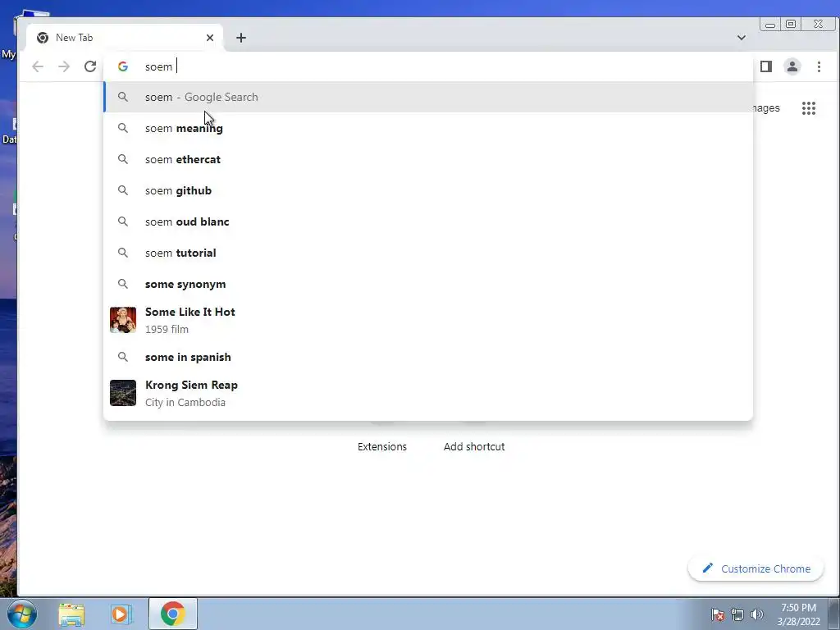Click the Some Like It Hot thumbnail
Image resolution: width=840 pixels, height=630 pixels.
tap(123, 321)
